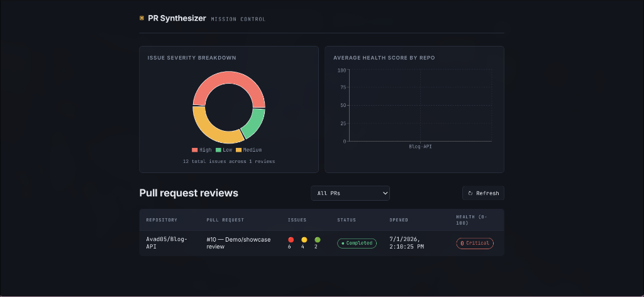This screenshot has width=644, height=297.
Task: Click the Repository column header
Action: (x=162, y=220)
